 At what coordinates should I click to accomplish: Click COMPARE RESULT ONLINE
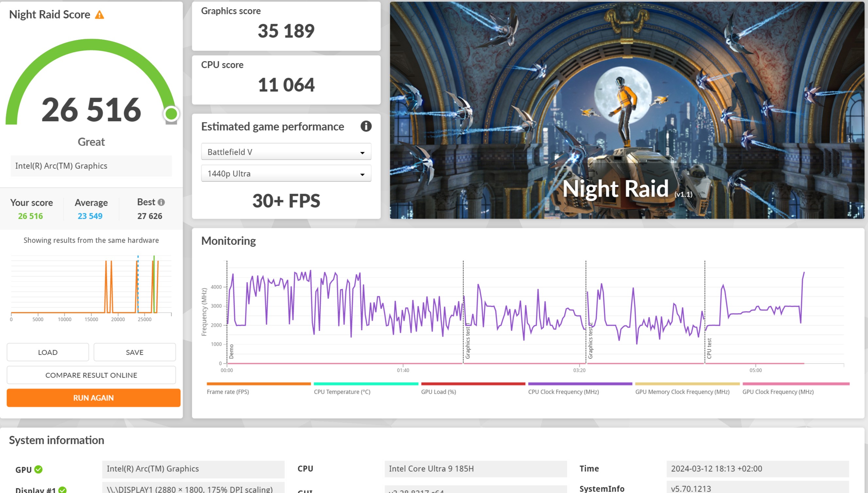click(x=91, y=375)
